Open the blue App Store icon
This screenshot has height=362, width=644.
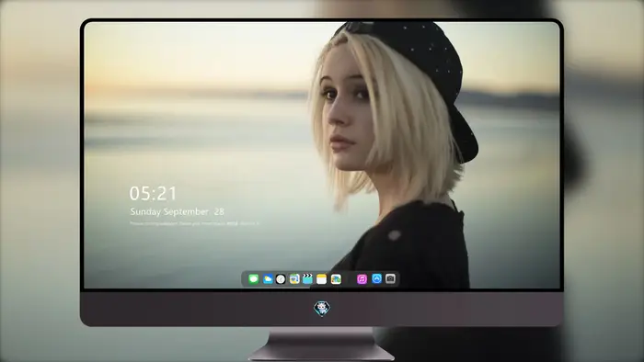(x=376, y=278)
